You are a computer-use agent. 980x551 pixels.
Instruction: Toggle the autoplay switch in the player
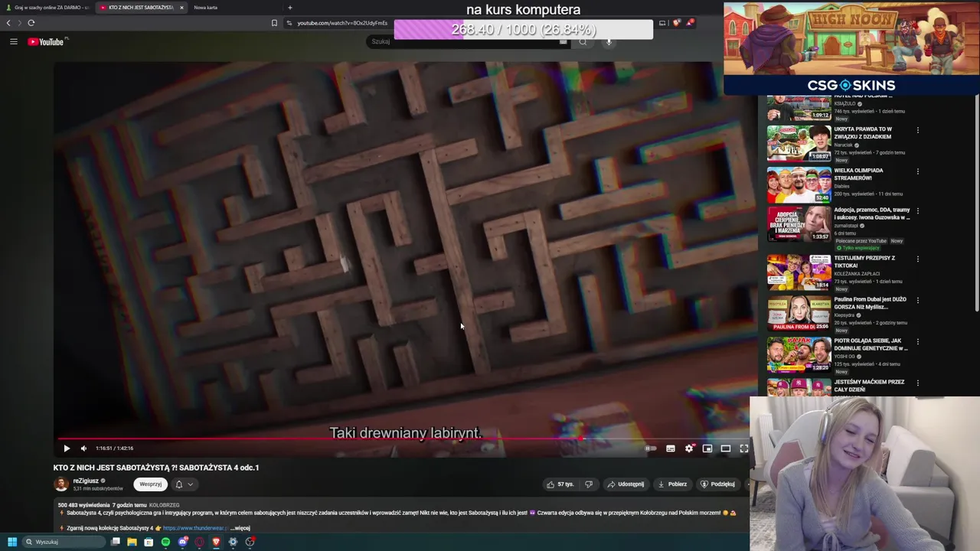point(651,448)
